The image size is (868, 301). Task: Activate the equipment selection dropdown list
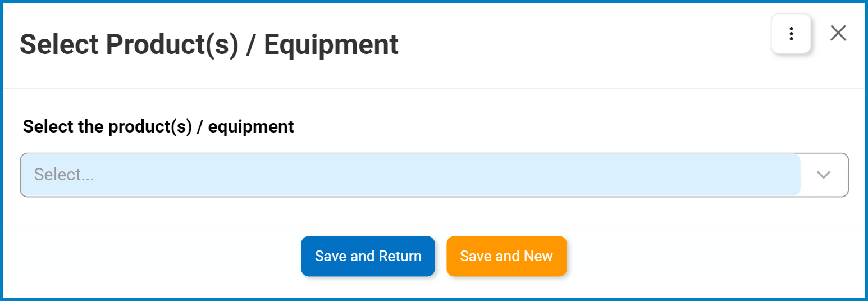click(434, 175)
